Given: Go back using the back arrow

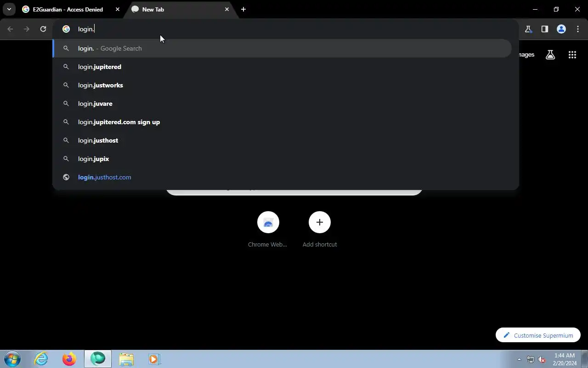Looking at the screenshot, I should pos(10,29).
